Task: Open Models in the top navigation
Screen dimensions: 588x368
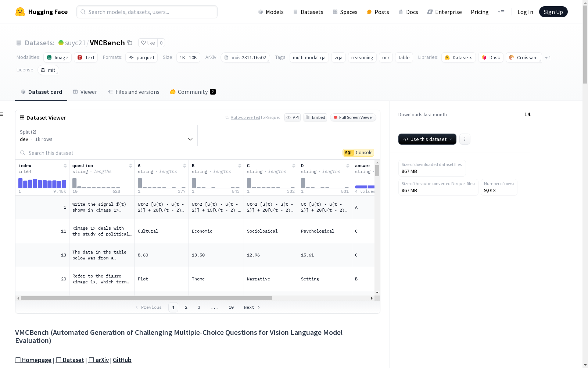Action: [x=271, y=12]
